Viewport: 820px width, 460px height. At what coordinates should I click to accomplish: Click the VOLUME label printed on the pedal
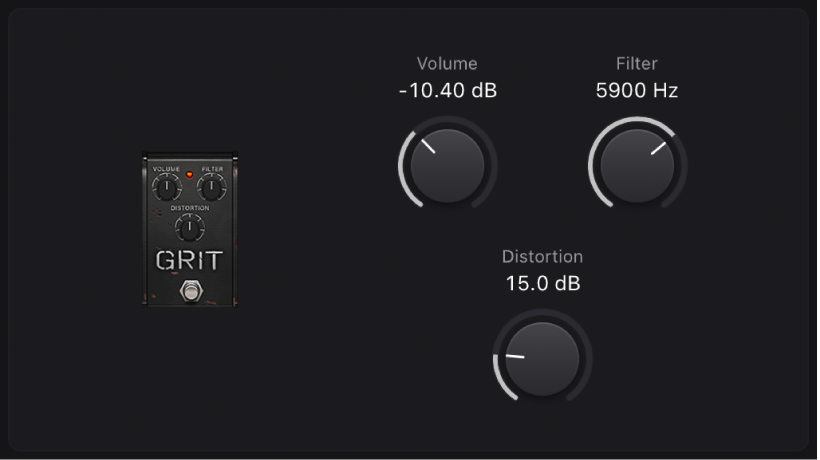(x=166, y=170)
